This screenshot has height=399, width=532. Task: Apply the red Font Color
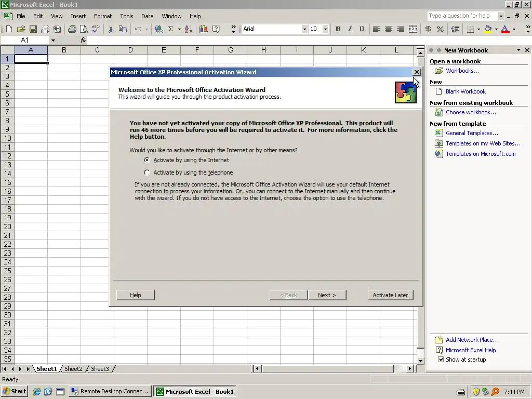[505, 29]
